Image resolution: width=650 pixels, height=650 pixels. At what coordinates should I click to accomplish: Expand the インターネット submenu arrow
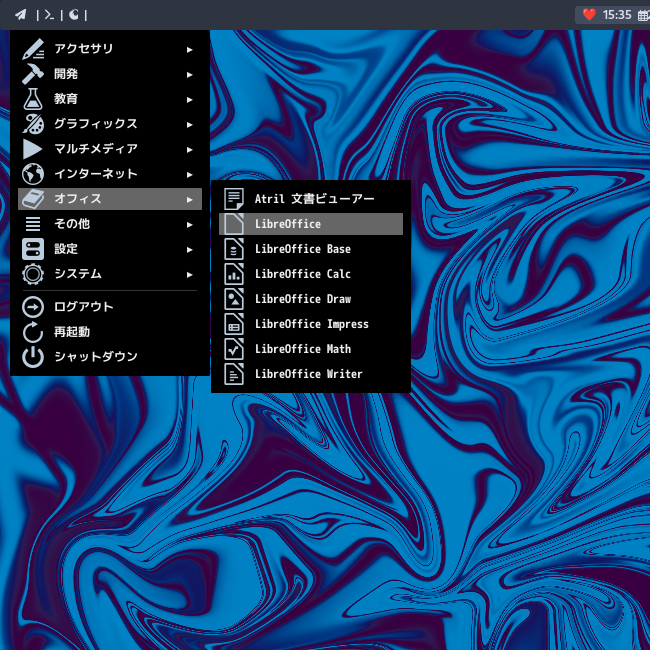(189, 174)
